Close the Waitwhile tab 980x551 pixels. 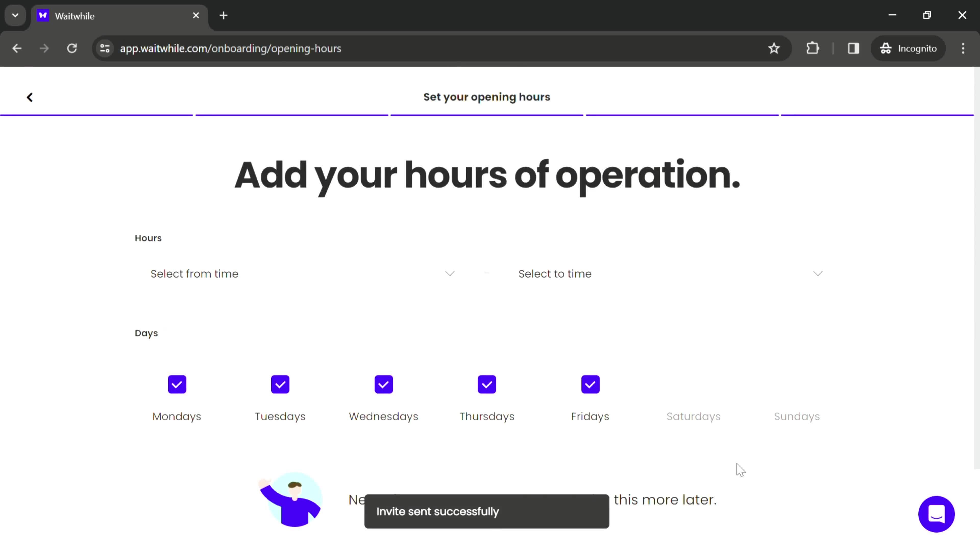coord(196,16)
